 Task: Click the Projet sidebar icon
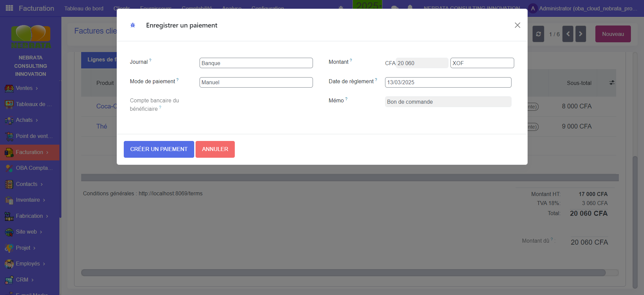pyautogui.click(x=9, y=248)
